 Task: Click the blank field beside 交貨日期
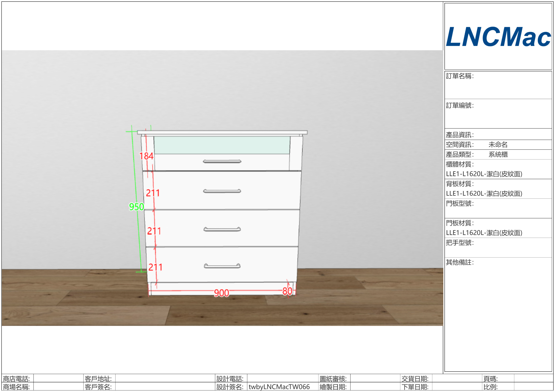pos(457,378)
